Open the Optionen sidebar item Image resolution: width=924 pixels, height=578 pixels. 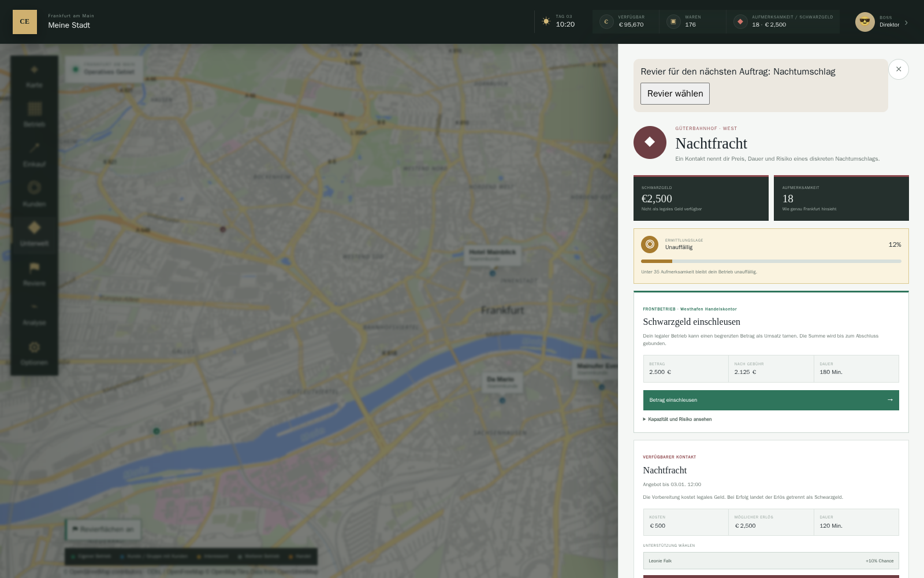[x=34, y=354]
